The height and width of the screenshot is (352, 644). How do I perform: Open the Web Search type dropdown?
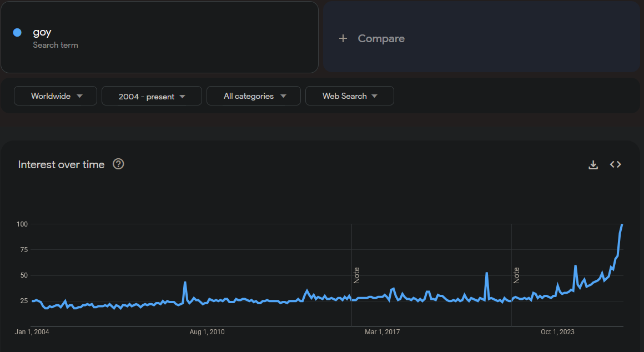point(350,95)
